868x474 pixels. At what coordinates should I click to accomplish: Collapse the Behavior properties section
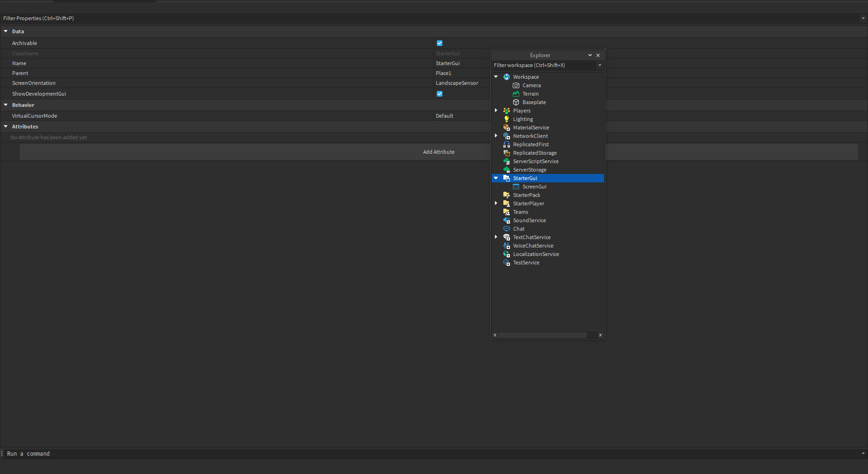(x=6, y=105)
